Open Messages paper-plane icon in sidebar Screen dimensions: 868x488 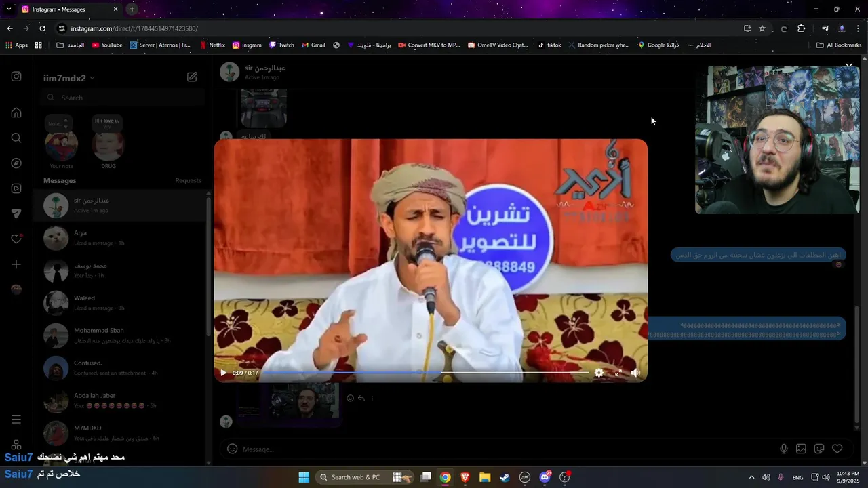pyautogui.click(x=16, y=213)
